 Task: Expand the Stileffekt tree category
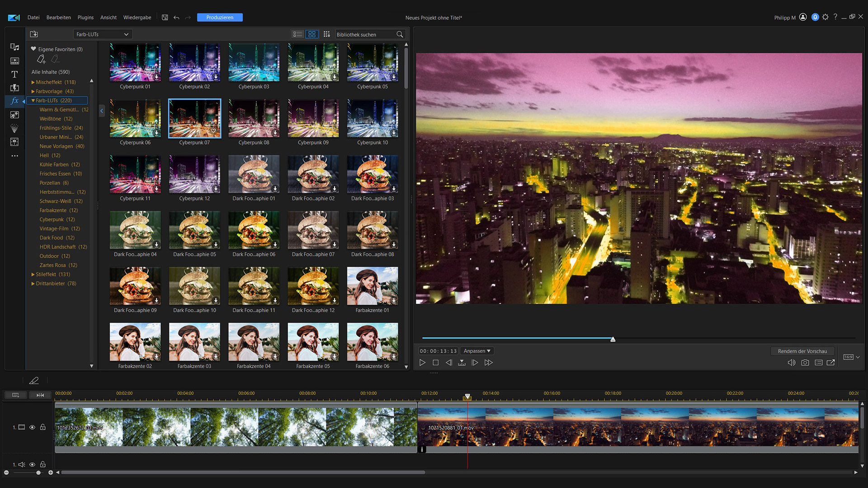click(x=33, y=275)
